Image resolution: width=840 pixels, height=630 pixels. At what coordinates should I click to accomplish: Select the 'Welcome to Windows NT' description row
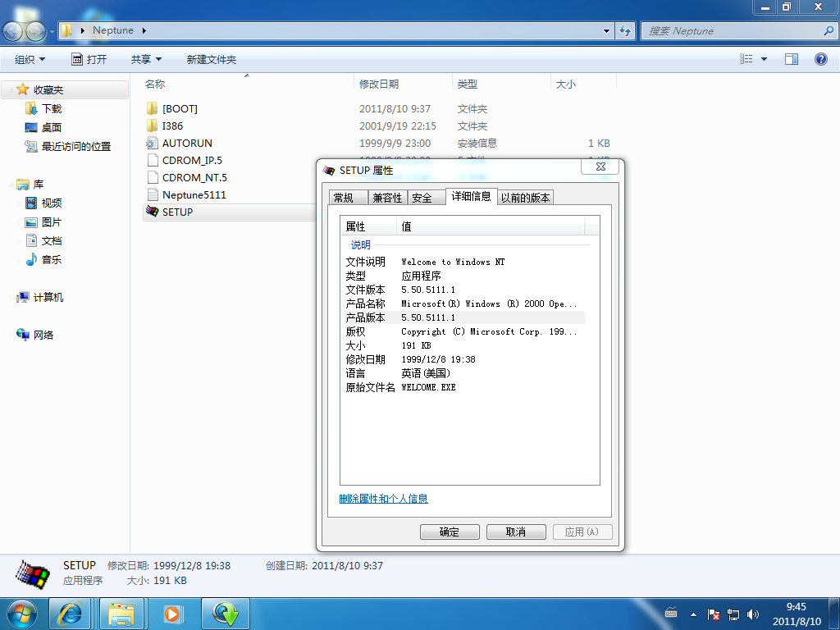tap(463, 262)
